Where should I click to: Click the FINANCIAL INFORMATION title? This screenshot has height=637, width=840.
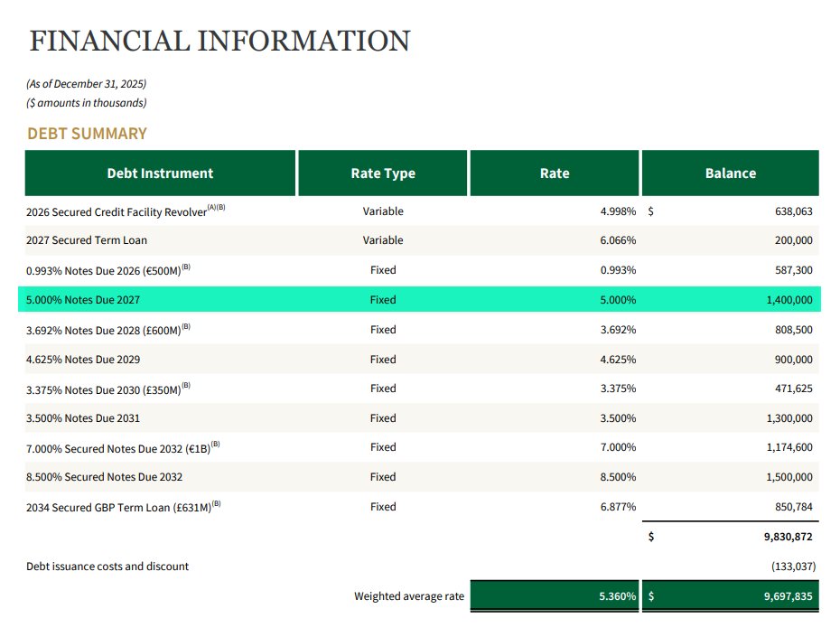[217, 40]
